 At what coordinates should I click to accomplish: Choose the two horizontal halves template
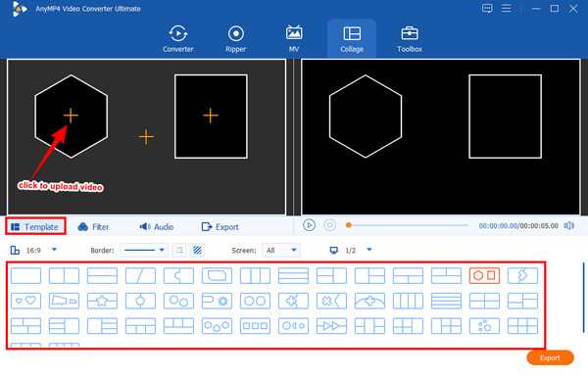tap(102, 275)
